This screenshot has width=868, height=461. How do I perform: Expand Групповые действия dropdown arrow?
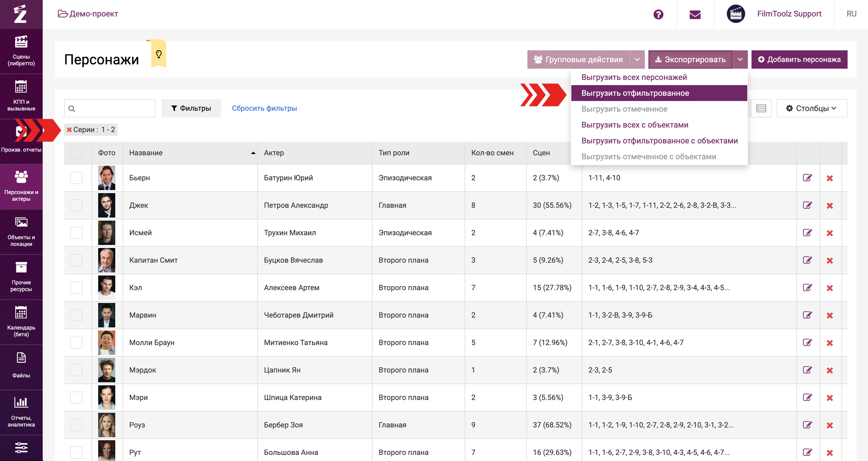[x=637, y=59]
